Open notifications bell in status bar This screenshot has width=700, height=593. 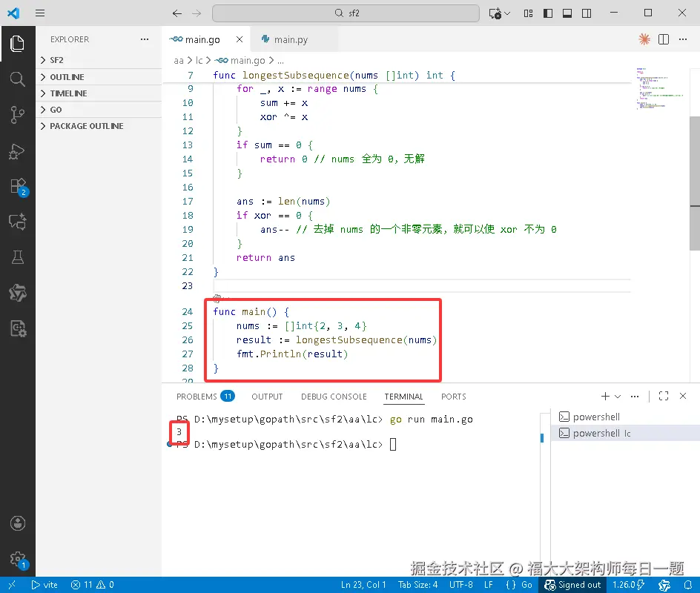tap(688, 585)
